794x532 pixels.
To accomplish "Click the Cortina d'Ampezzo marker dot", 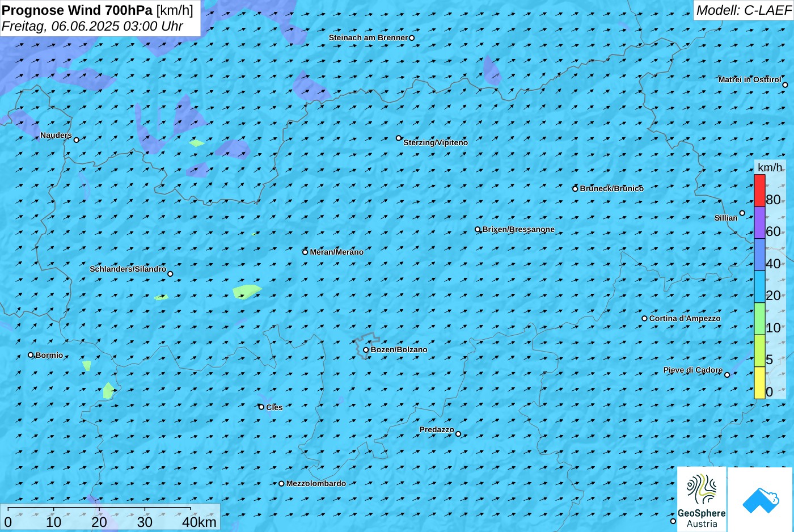I will [x=644, y=318].
